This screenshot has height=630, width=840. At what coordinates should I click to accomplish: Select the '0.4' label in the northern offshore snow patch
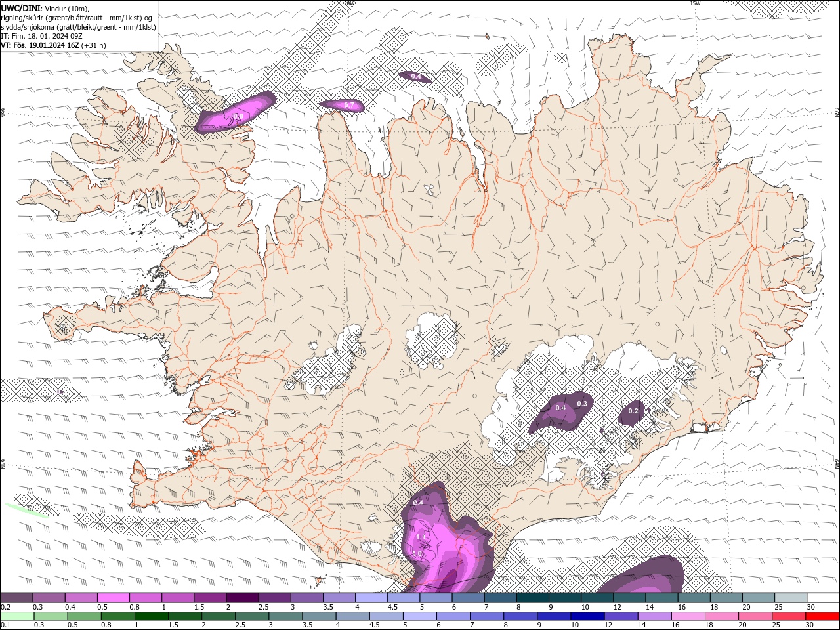(x=415, y=77)
